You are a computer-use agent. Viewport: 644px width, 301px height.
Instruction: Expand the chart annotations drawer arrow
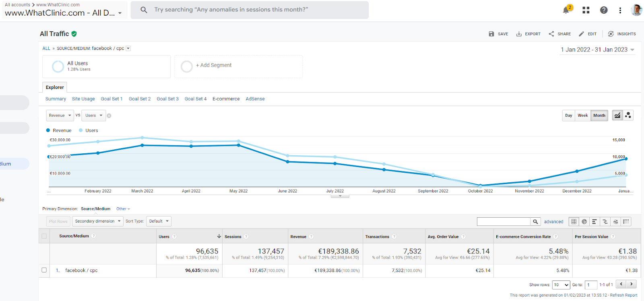point(340,196)
